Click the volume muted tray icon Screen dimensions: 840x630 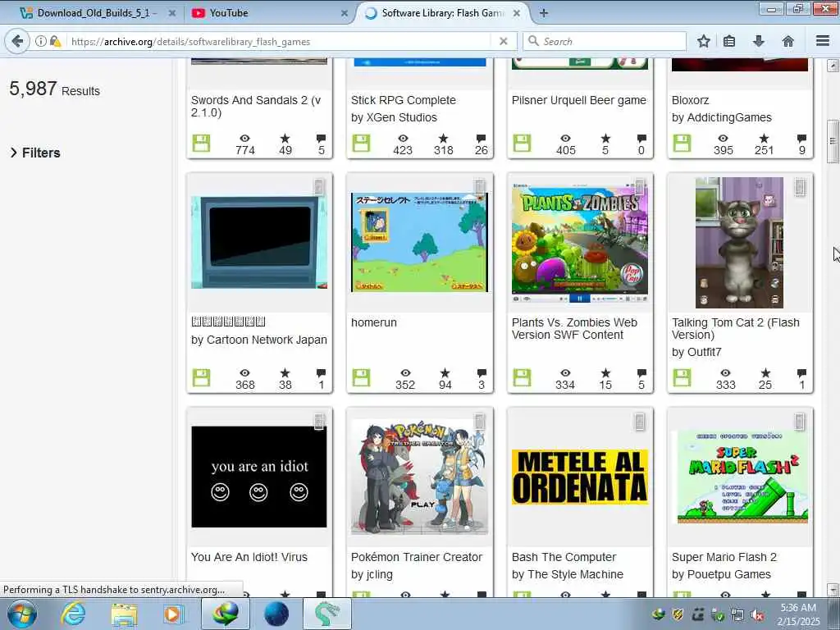coord(757,615)
